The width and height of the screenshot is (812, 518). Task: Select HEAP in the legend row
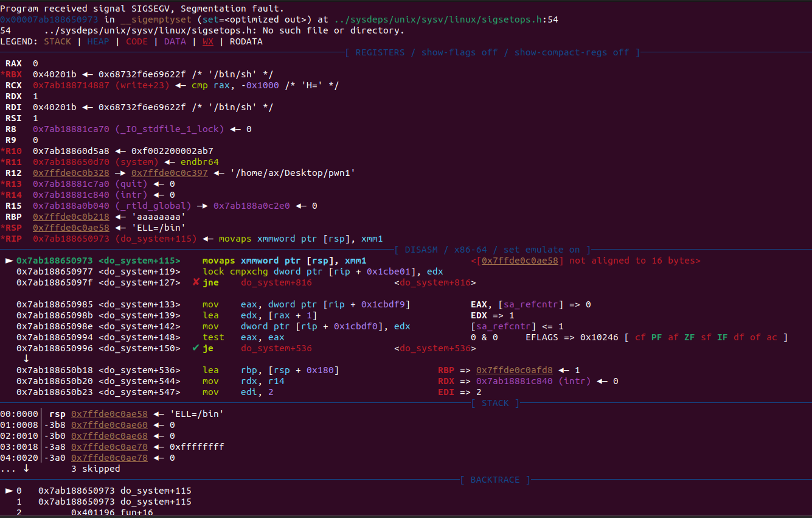point(98,41)
